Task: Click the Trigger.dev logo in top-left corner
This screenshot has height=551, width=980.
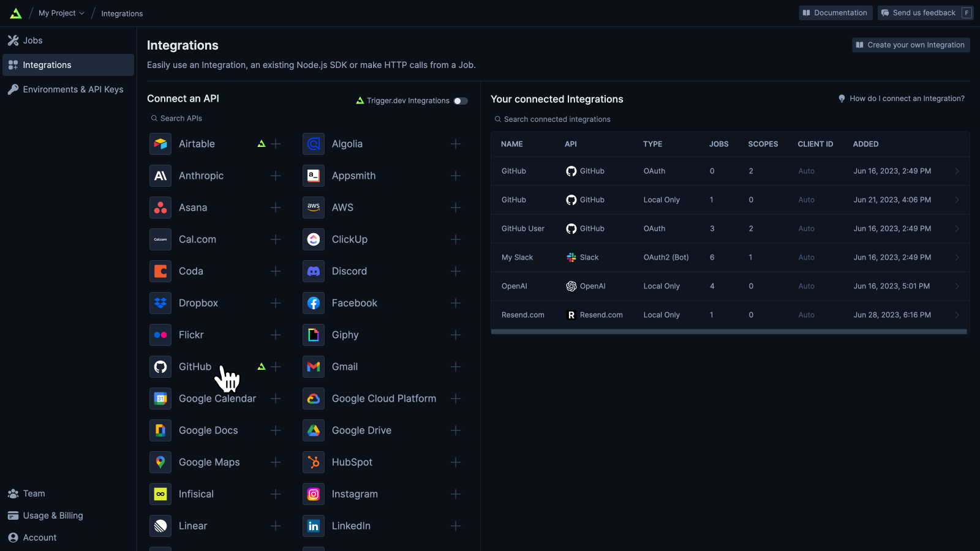Action: tap(16, 13)
